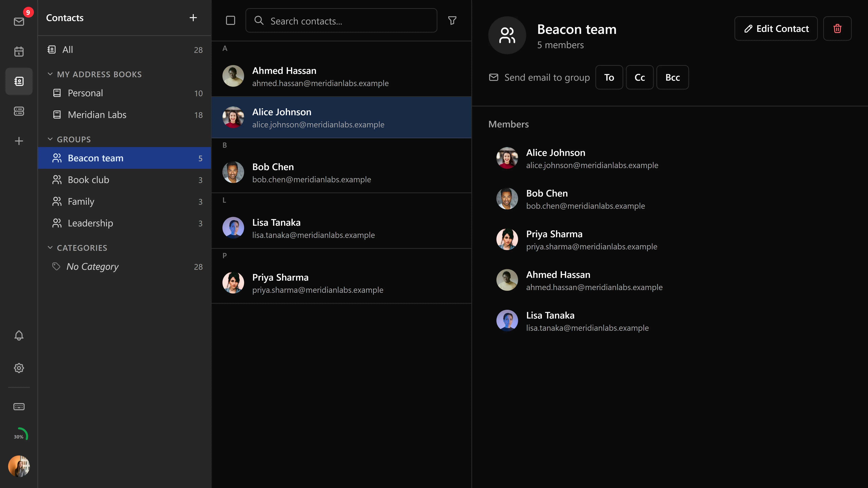Click Edit Contact button
Viewport: 868px width, 488px height.
(776, 29)
